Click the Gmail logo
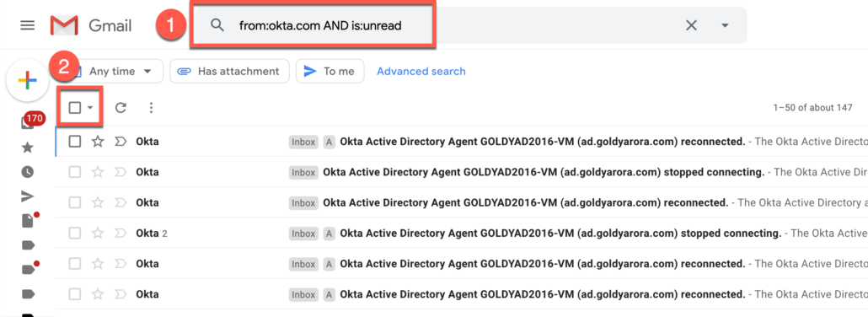The height and width of the screenshot is (317, 868). [x=91, y=25]
